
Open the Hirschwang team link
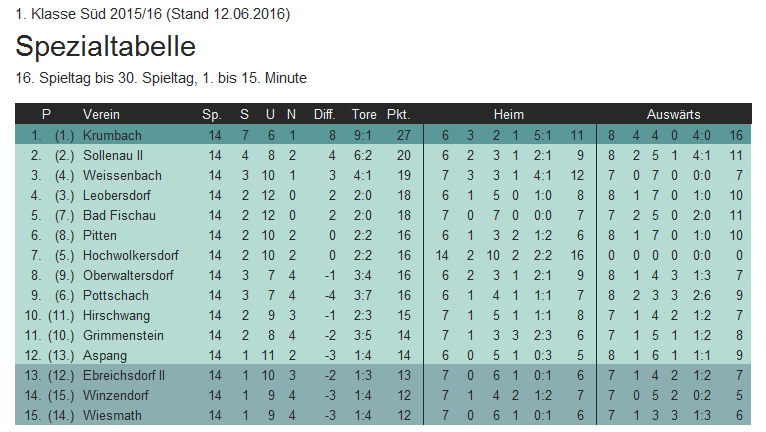(116, 315)
